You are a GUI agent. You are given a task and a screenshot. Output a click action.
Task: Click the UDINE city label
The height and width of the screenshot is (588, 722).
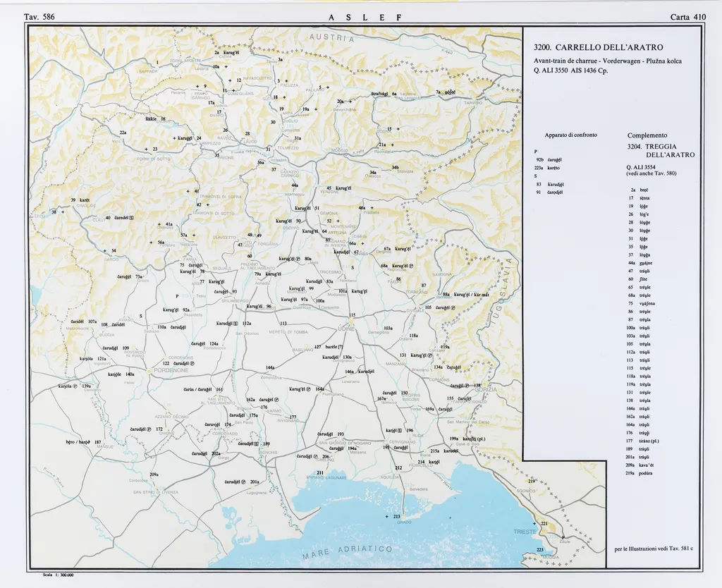click(346, 329)
